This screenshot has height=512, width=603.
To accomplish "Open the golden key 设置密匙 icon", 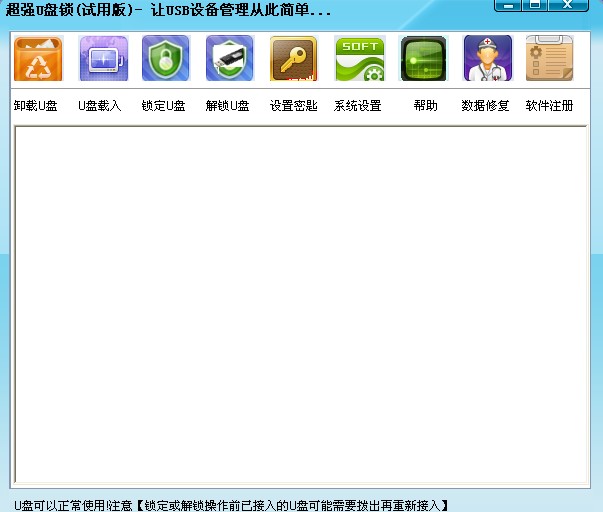I will coord(294,58).
